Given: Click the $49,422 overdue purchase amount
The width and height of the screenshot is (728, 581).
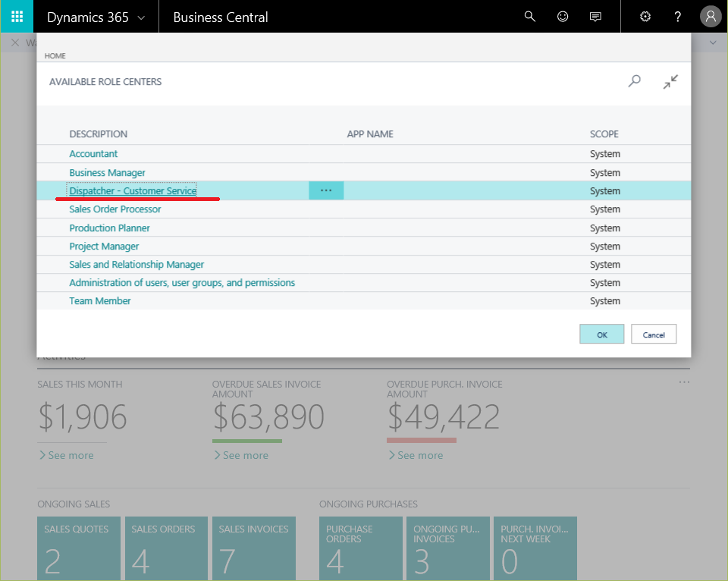Looking at the screenshot, I should 444,416.
